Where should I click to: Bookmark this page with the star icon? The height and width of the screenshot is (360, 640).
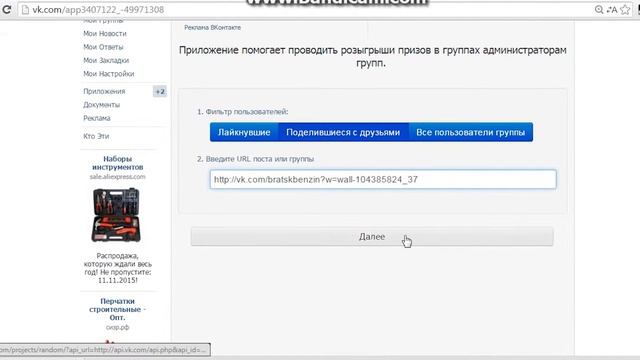(625, 10)
